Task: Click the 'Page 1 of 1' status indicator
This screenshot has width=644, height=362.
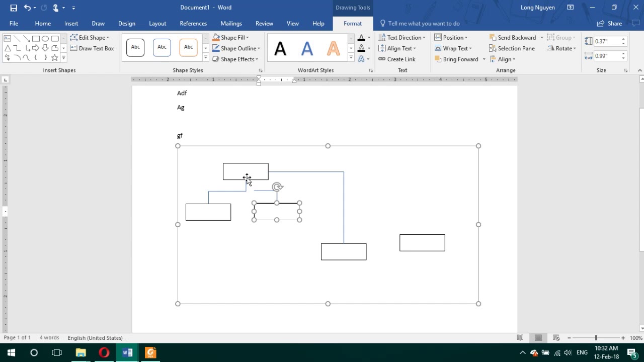Action: [x=17, y=338]
